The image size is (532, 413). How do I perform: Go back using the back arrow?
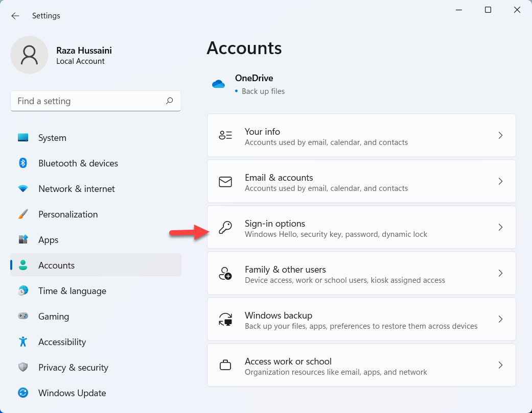tap(15, 16)
